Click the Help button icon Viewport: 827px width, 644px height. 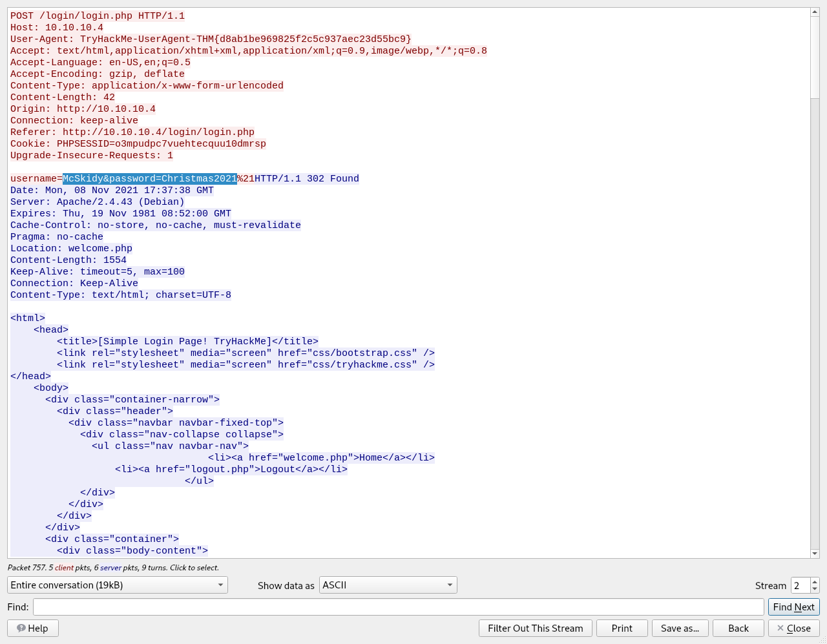(x=21, y=628)
